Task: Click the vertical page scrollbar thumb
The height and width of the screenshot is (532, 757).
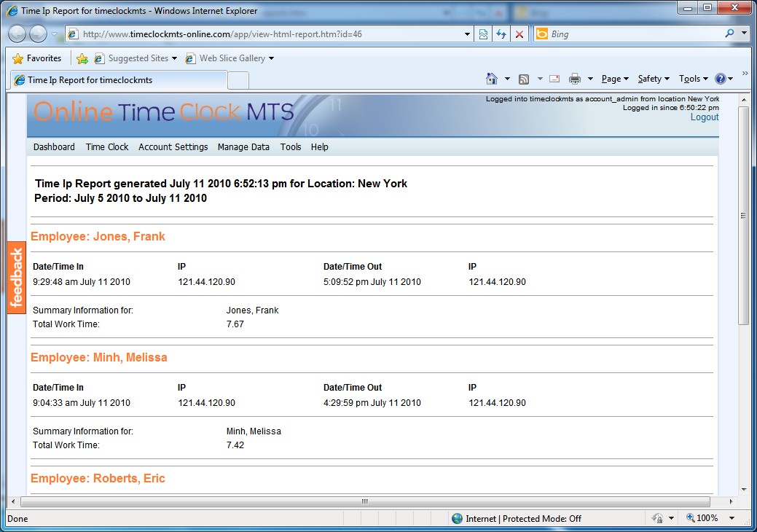Action: 743,215
